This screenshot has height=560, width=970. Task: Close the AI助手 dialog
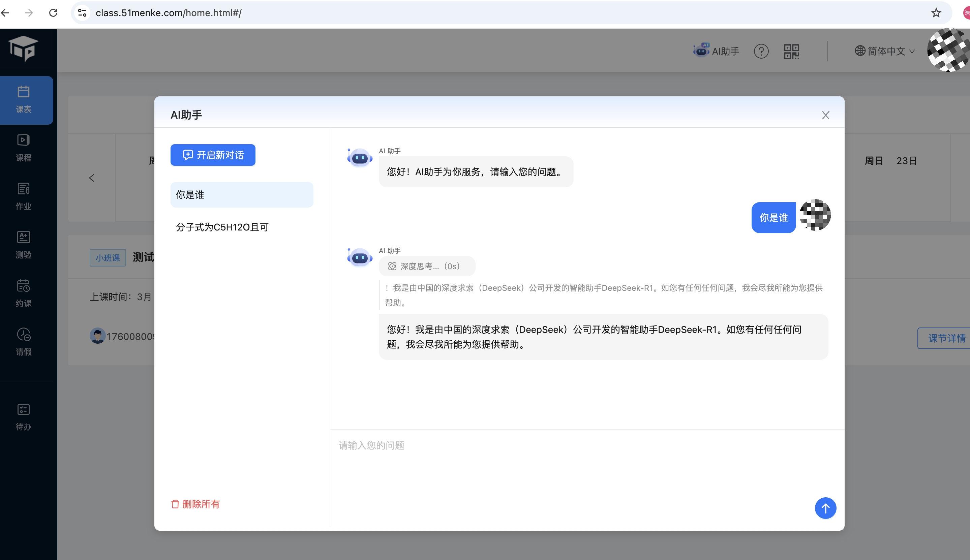pyautogui.click(x=825, y=115)
